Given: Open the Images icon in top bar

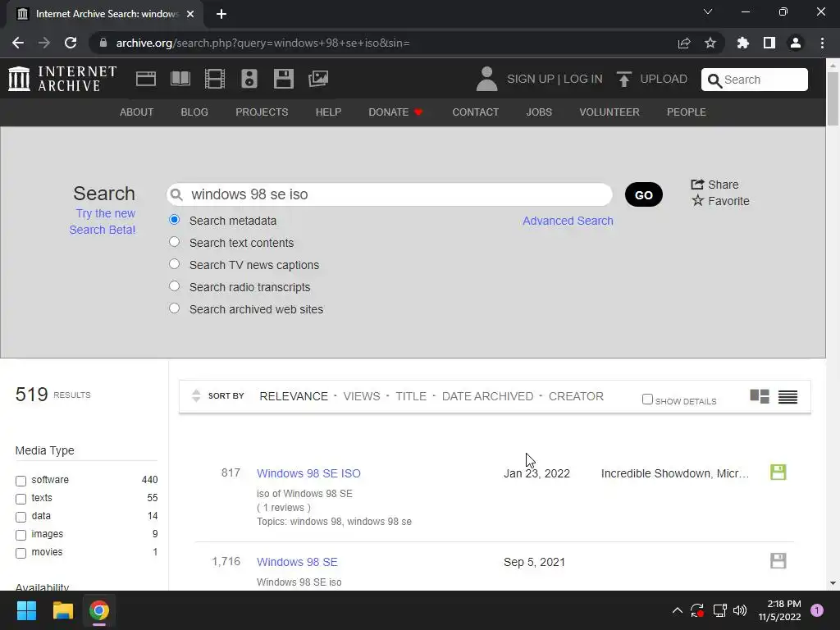Looking at the screenshot, I should tap(318, 79).
